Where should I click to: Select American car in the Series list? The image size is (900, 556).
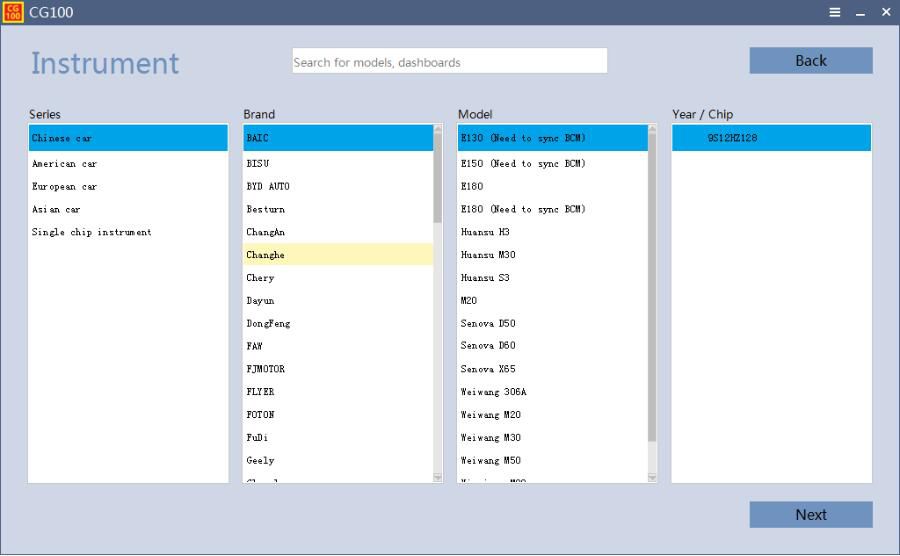coord(65,164)
